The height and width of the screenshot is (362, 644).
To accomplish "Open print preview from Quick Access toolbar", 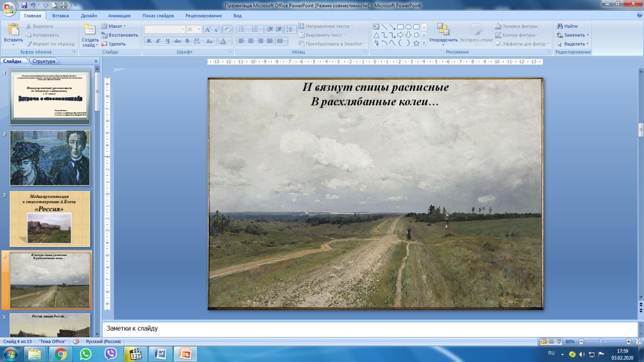I will 55,5.
